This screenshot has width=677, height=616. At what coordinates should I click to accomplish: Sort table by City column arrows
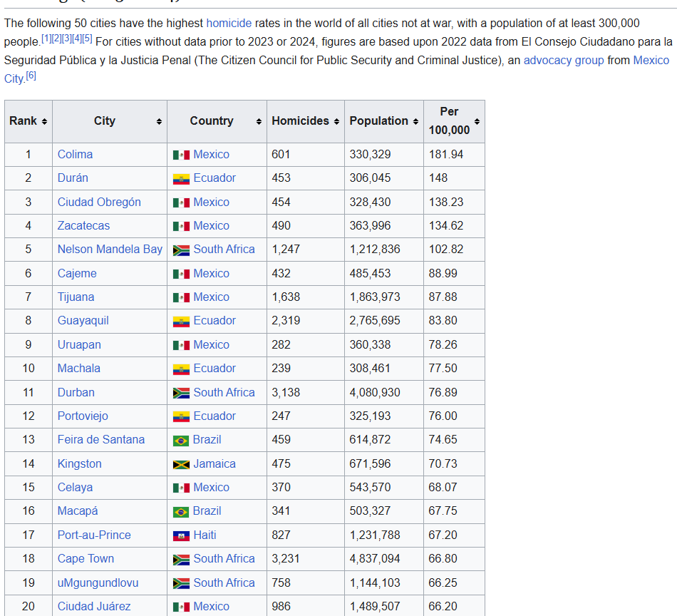coord(159,122)
